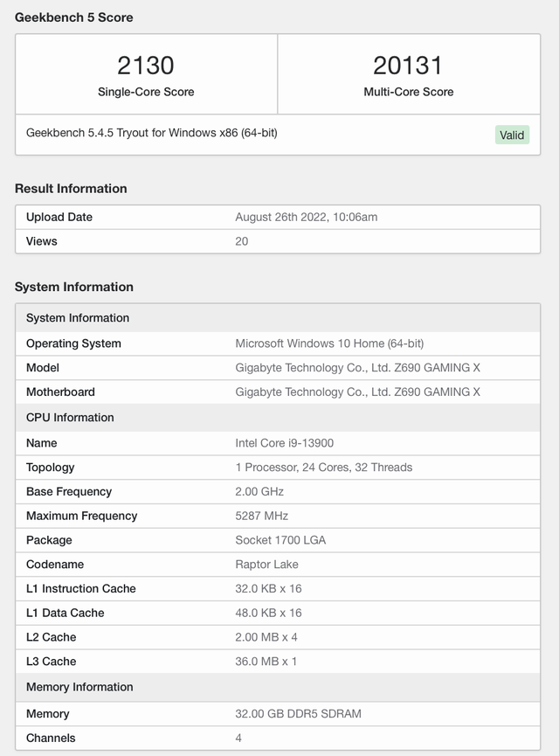The width and height of the screenshot is (559, 756).
Task: Click the Geekbench 5 Score heading
Action: [x=73, y=17]
